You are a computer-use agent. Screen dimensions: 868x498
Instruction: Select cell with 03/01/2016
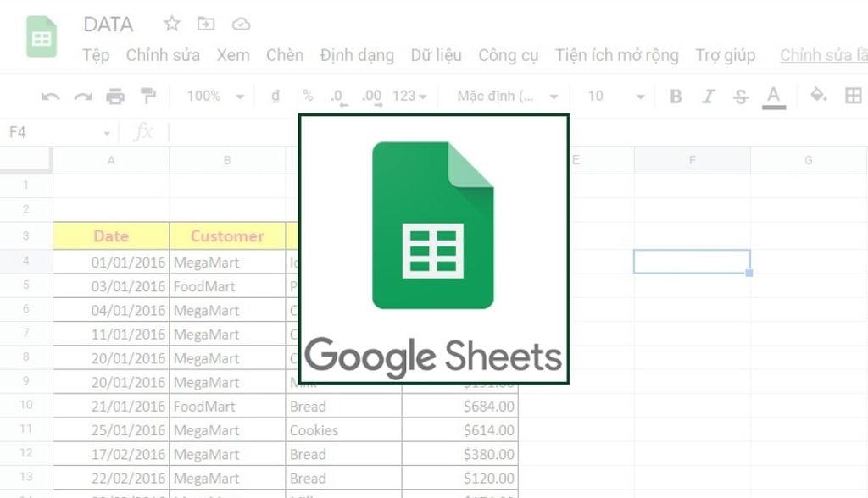111,286
